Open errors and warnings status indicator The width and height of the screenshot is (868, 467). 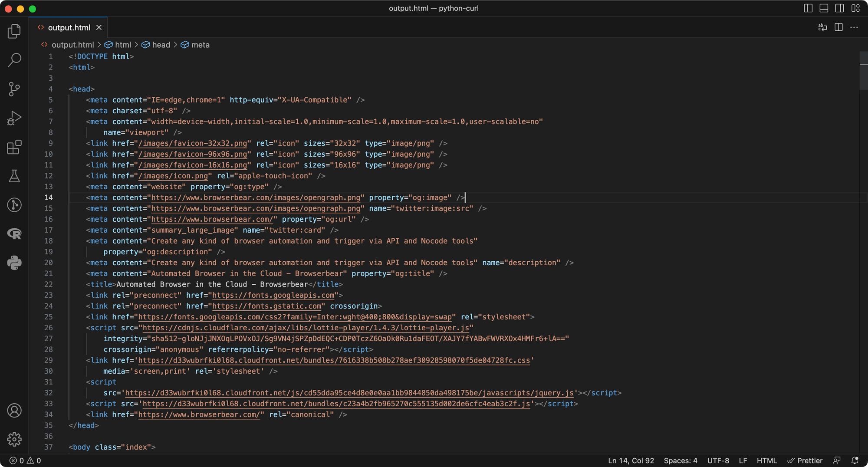(x=25, y=460)
